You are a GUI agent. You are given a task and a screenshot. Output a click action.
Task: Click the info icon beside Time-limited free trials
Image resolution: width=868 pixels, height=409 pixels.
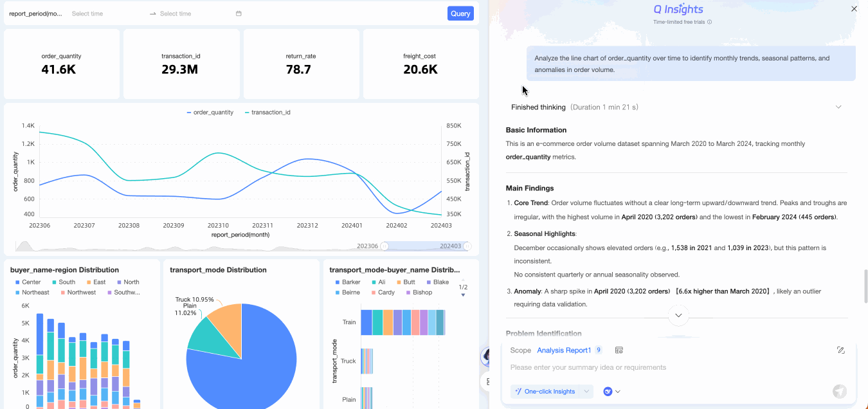click(x=710, y=22)
